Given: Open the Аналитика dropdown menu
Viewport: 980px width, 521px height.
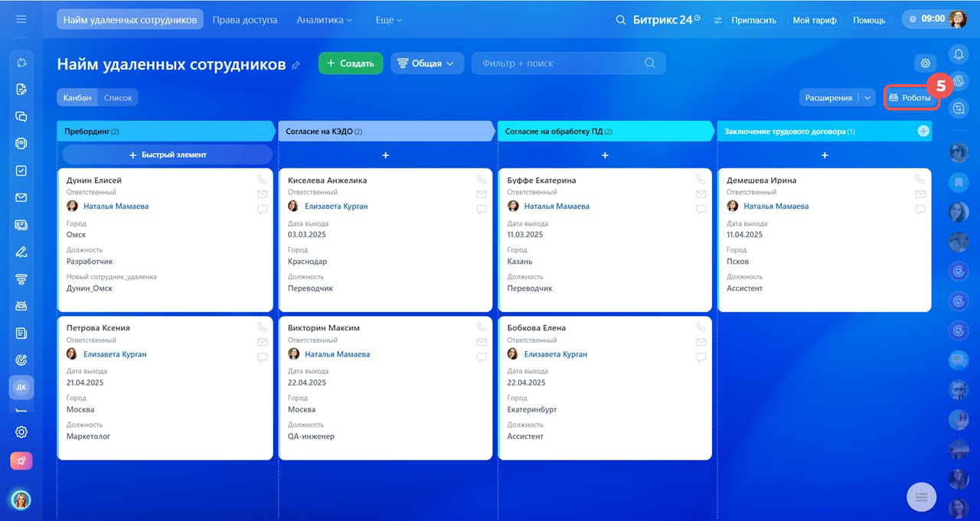Looking at the screenshot, I should pyautogui.click(x=325, y=20).
